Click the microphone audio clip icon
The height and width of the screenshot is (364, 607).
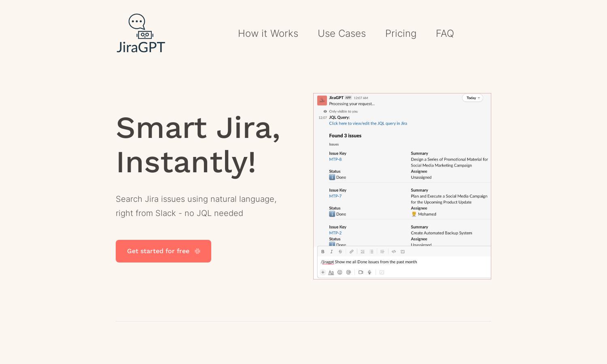coord(369,272)
